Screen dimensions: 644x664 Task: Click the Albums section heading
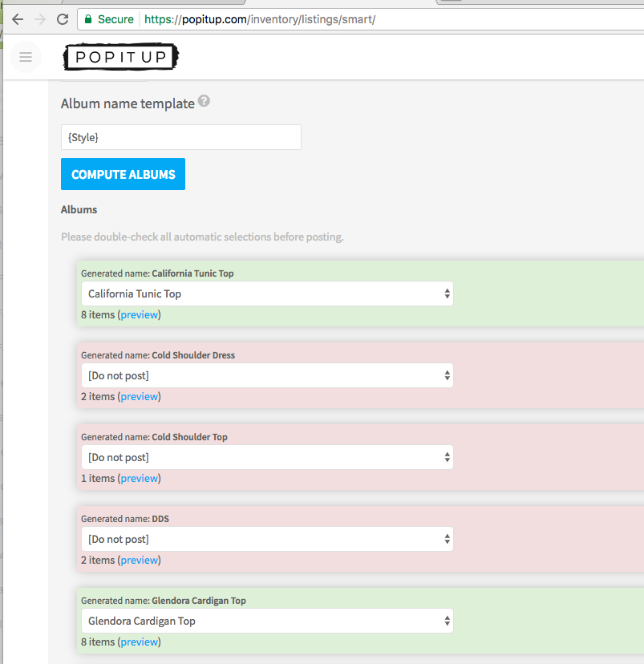79,209
